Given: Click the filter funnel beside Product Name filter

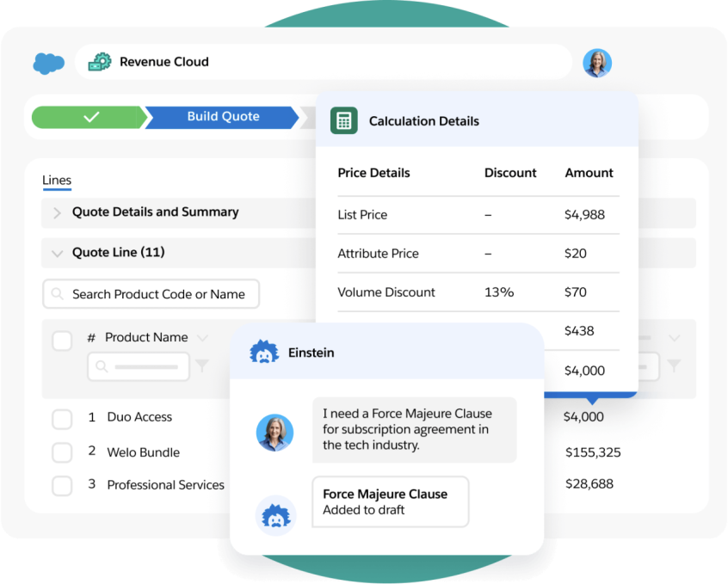Looking at the screenshot, I should click(x=202, y=366).
